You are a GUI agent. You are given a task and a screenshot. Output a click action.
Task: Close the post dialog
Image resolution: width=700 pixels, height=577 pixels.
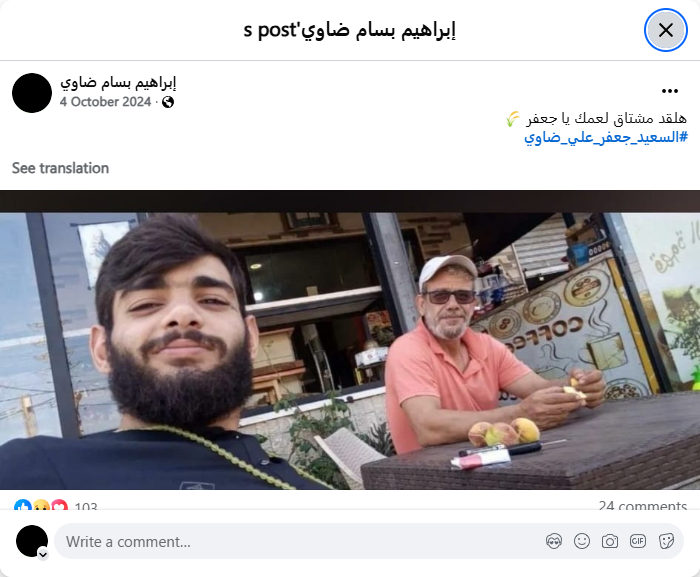(666, 30)
